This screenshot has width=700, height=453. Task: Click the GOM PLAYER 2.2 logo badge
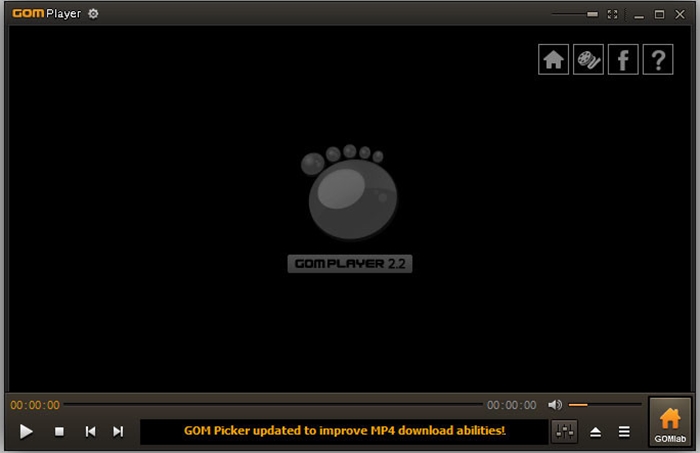[x=350, y=264]
